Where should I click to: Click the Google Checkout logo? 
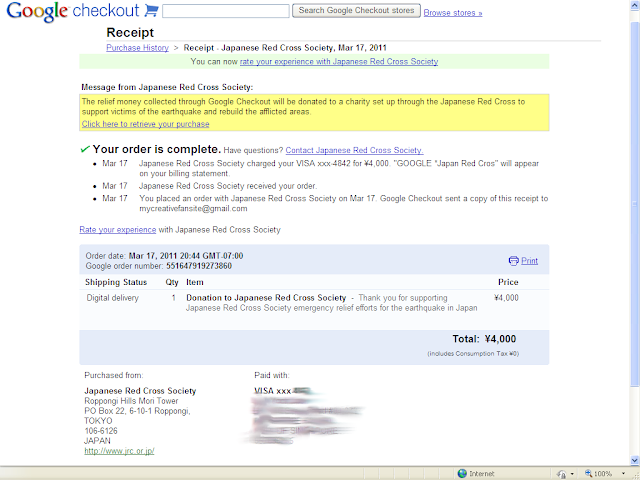pyautogui.click(x=73, y=11)
